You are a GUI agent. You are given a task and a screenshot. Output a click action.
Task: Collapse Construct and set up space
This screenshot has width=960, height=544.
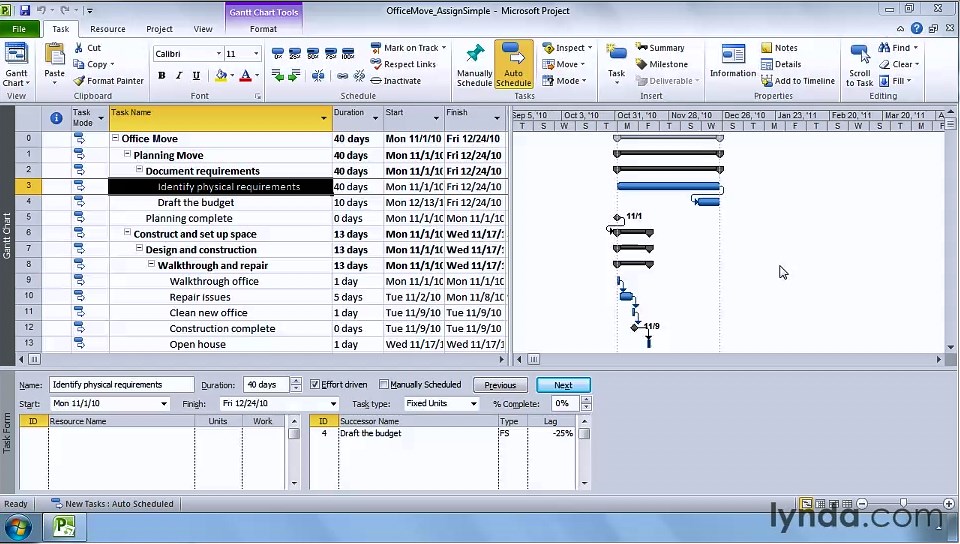click(127, 233)
